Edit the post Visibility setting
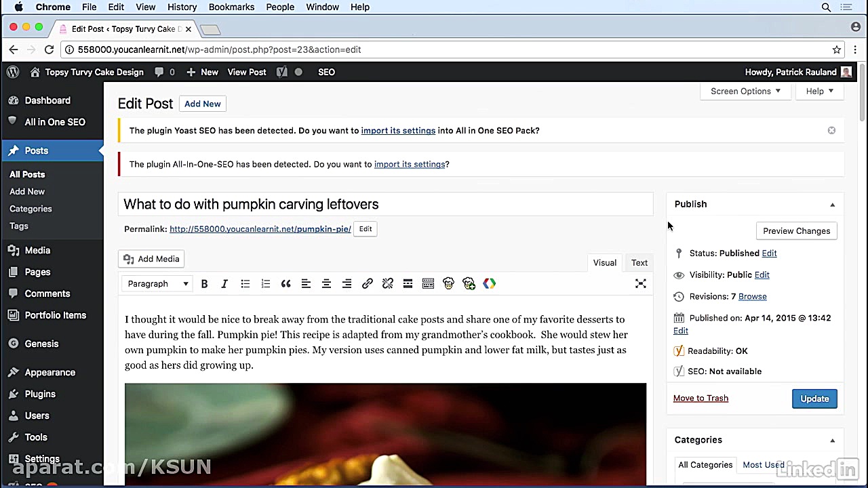Viewport: 868px width, 488px height. pos(762,274)
